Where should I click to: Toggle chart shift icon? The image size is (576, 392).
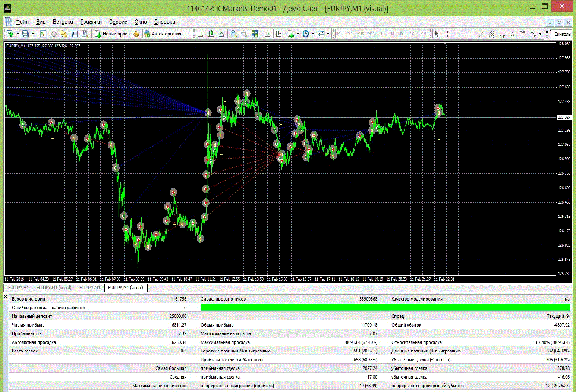point(278,34)
